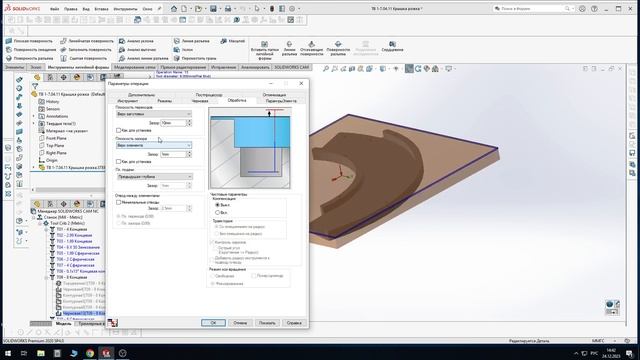Click the large Поверхности разъема icon
Viewport: 640px width, 360px height.
(x=338, y=44)
